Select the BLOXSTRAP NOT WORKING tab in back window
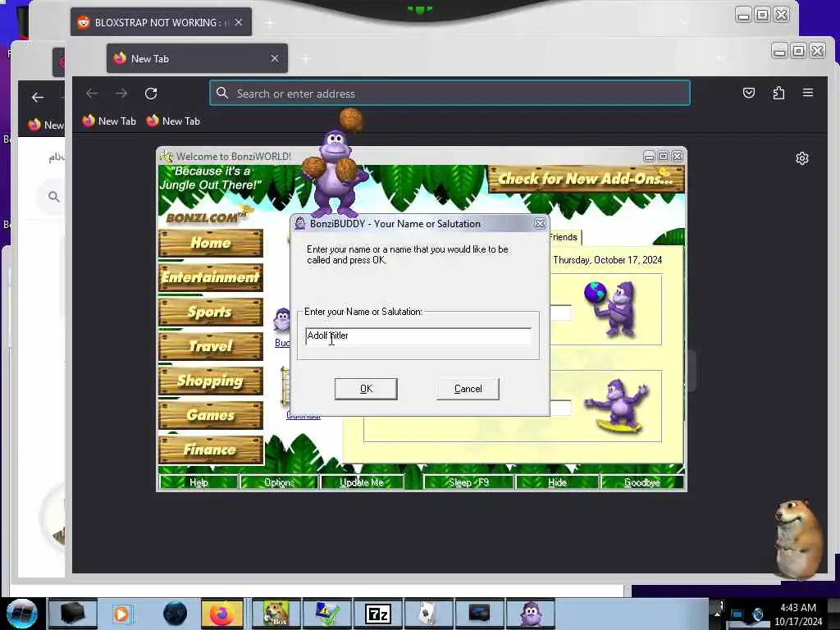 pyautogui.click(x=161, y=22)
